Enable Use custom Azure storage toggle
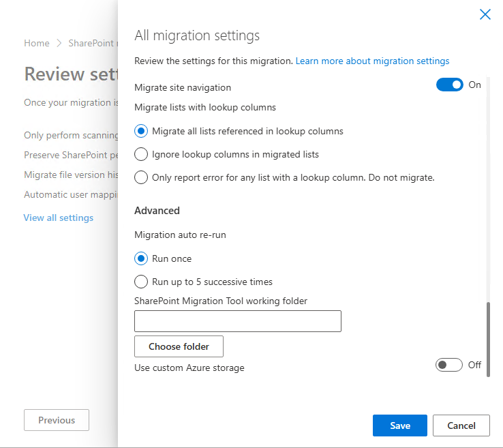Image resolution: width=503 pixels, height=448 pixels. 449,365
